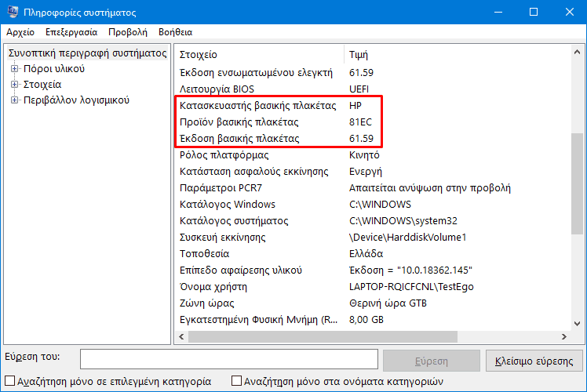This screenshot has width=587, height=392.
Task: Select the Περιβάλλον λογισμικού label
Action: coord(76,100)
